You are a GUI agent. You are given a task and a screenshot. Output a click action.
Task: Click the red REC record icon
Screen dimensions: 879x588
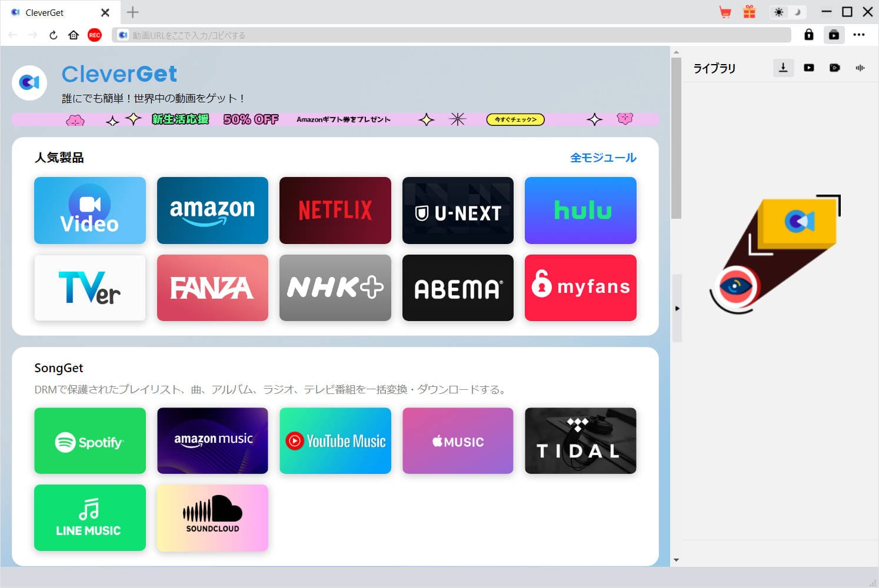[x=94, y=35]
